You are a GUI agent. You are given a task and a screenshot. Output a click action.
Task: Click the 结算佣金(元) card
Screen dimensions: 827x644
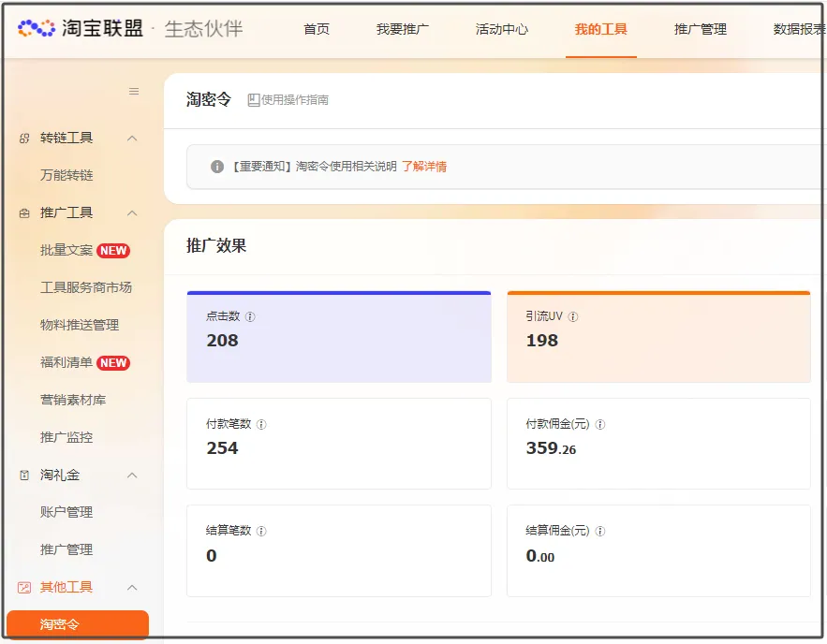pyautogui.click(x=658, y=550)
